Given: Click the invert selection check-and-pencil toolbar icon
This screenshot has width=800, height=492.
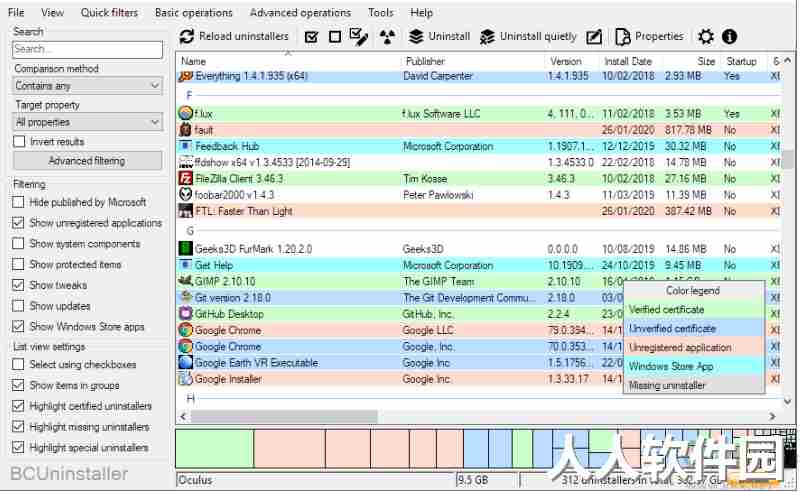Looking at the screenshot, I should 359,36.
